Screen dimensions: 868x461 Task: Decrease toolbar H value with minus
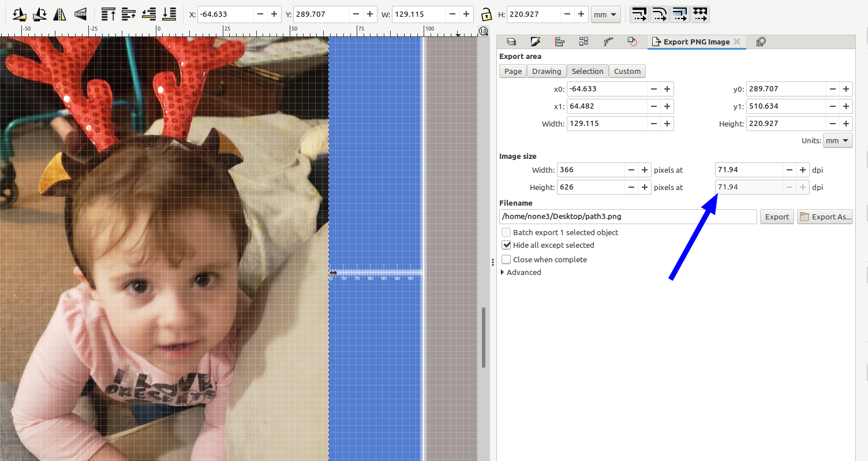point(568,14)
